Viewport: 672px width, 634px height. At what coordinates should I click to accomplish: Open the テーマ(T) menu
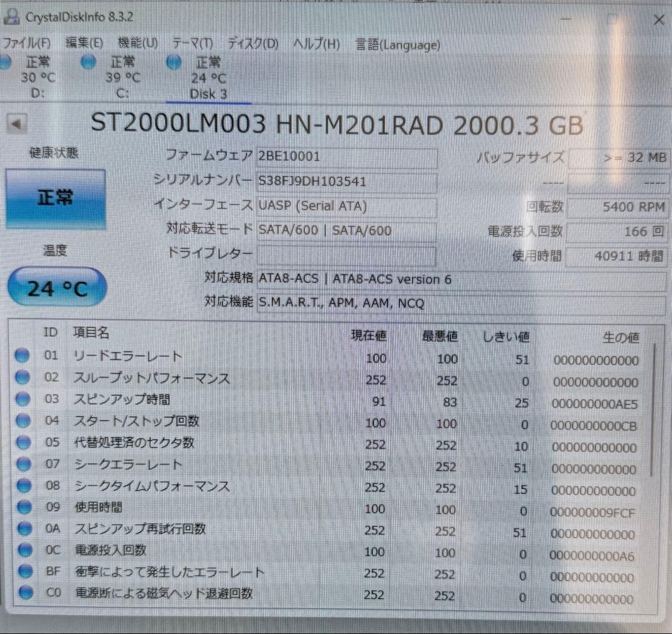[193, 44]
